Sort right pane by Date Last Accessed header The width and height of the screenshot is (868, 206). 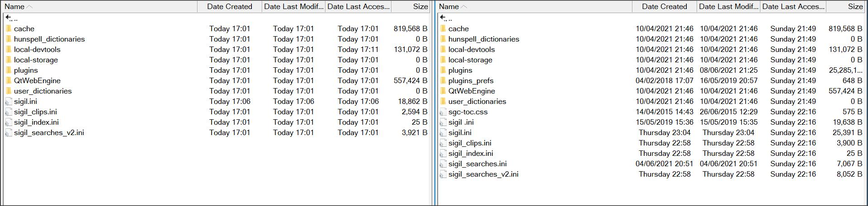(793, 6)
